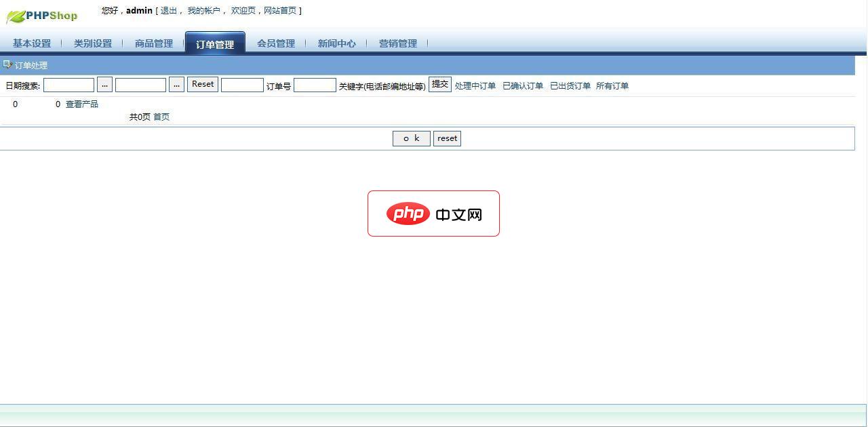This screenshot has height=427, width=868.
Task: Open the 营销管理 section
Action: (397, 43)
